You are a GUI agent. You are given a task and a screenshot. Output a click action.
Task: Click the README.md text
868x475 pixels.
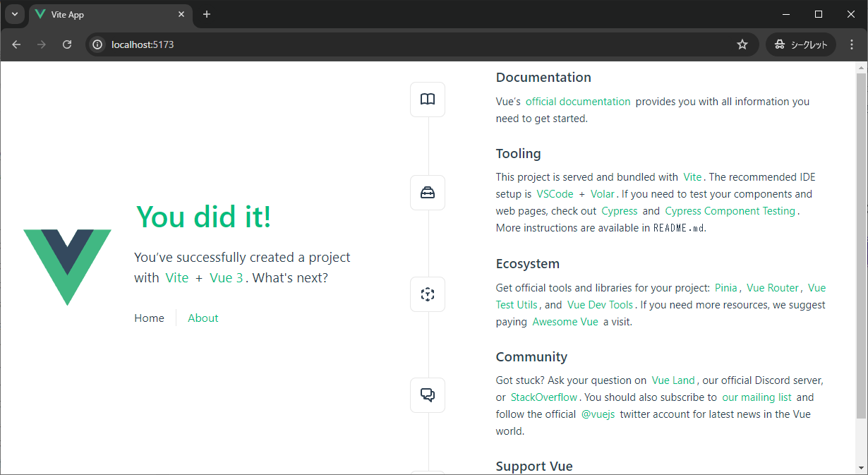(x=679, y=228)
